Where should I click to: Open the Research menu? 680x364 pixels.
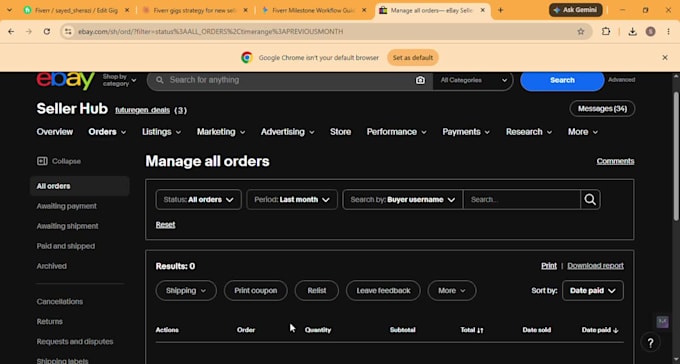(529, 132)
